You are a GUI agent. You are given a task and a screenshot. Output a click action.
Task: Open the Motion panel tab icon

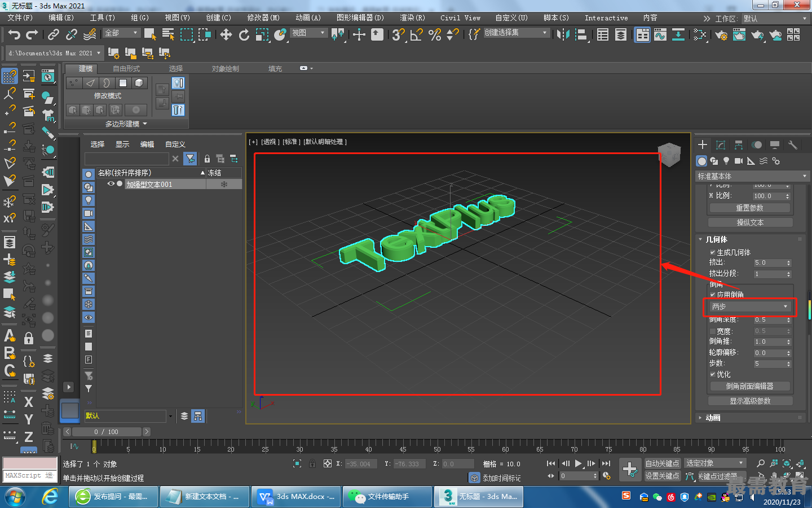pyautogui.click(x=757, y=145)
